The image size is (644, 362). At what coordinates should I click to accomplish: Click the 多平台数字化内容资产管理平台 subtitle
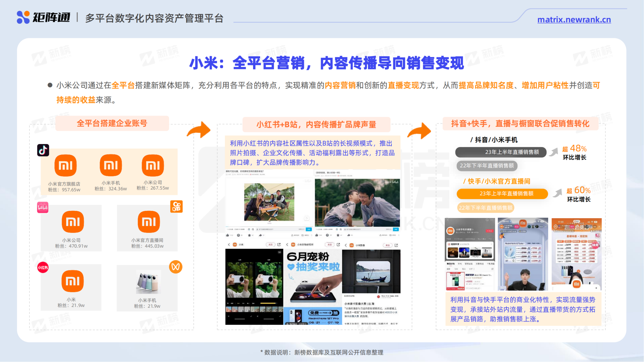(154, 18)
